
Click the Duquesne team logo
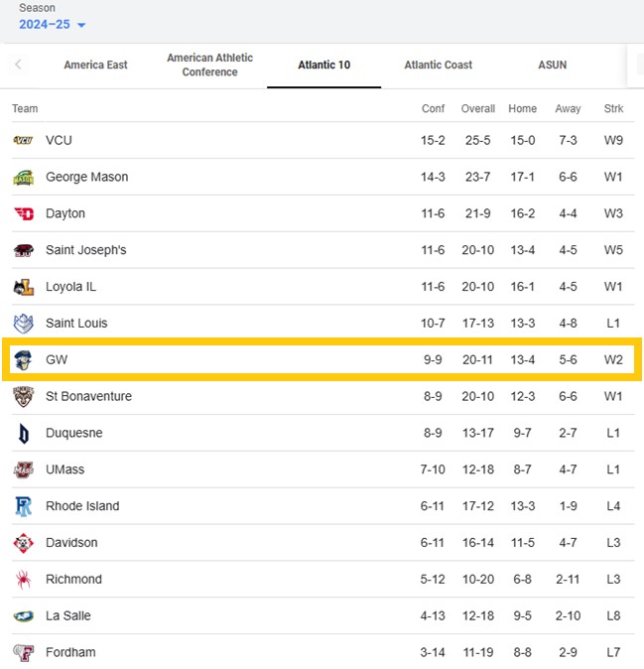click(x=24, y=434)
